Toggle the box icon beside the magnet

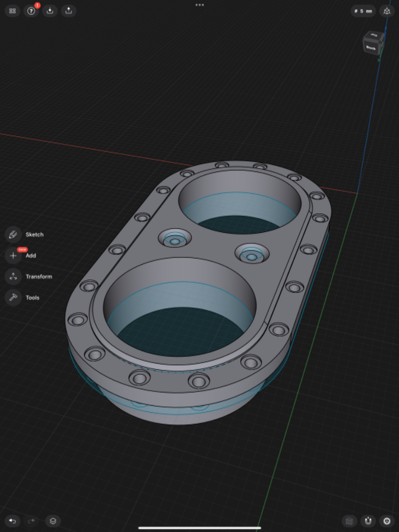click(x=349, y=521)
